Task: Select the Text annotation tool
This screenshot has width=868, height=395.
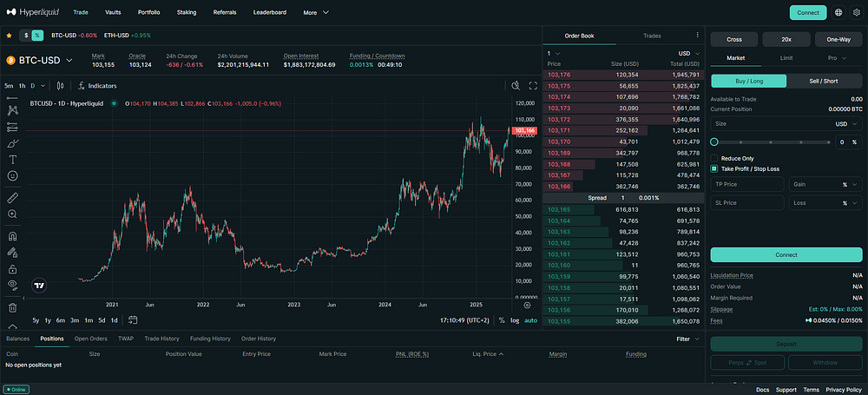Action: pos(12,160)
